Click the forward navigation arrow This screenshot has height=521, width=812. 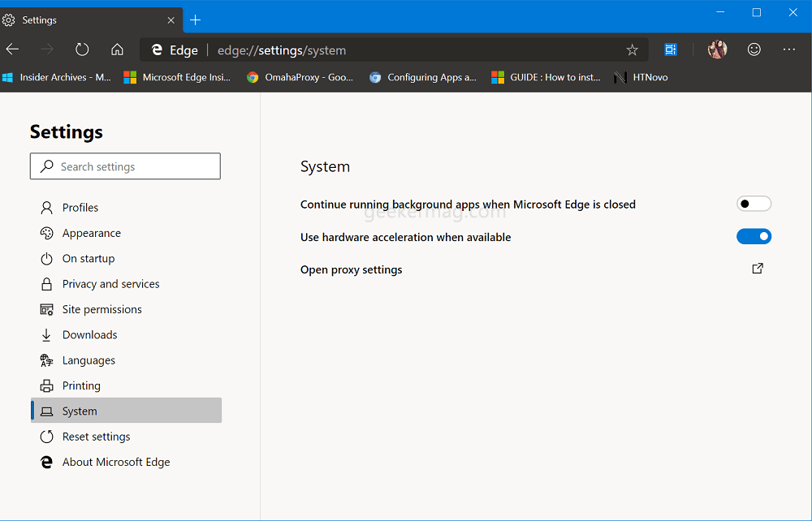(x=47, y=50)
